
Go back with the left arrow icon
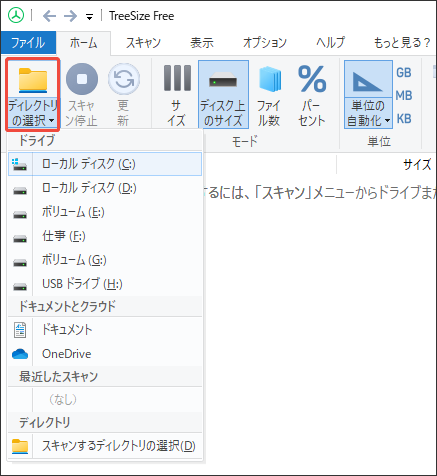(x=49, y=16)
